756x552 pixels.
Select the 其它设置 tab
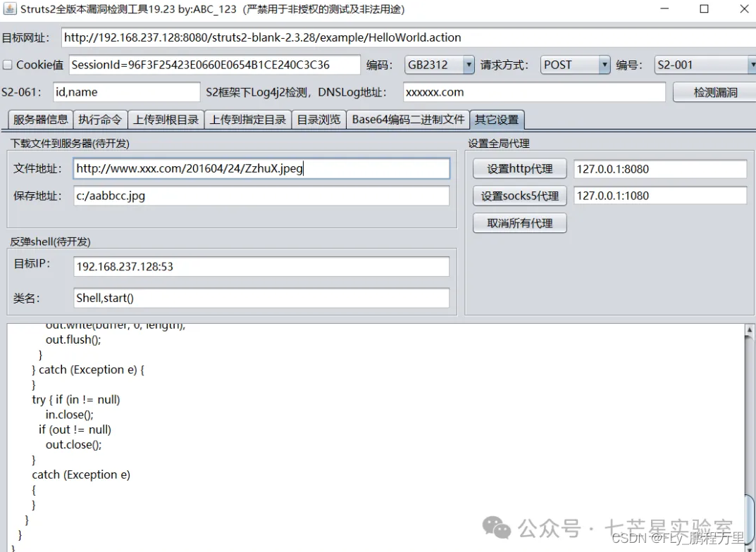tap(497, 120)
